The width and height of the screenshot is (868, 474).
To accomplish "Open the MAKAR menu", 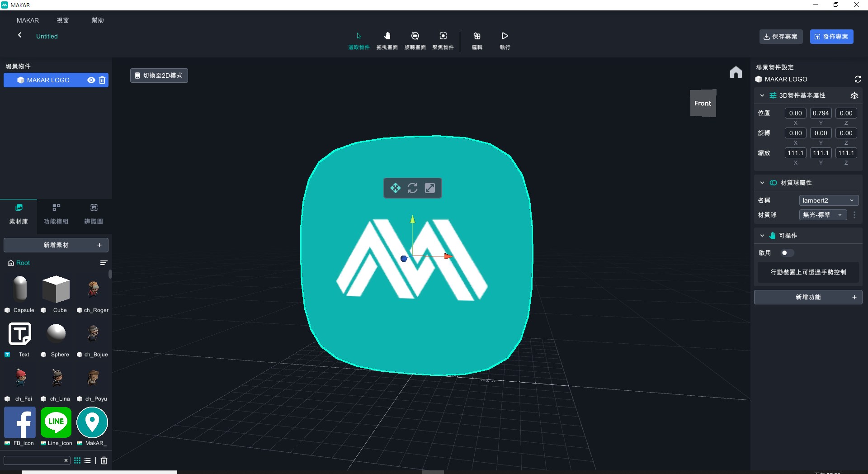I will [28, 20].
